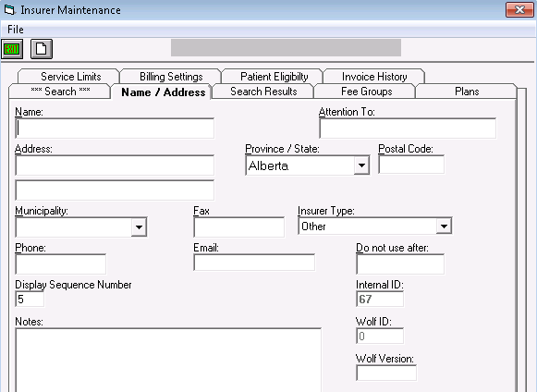
Task: Click the Postal Code field
Action: [x=411, y=165]
